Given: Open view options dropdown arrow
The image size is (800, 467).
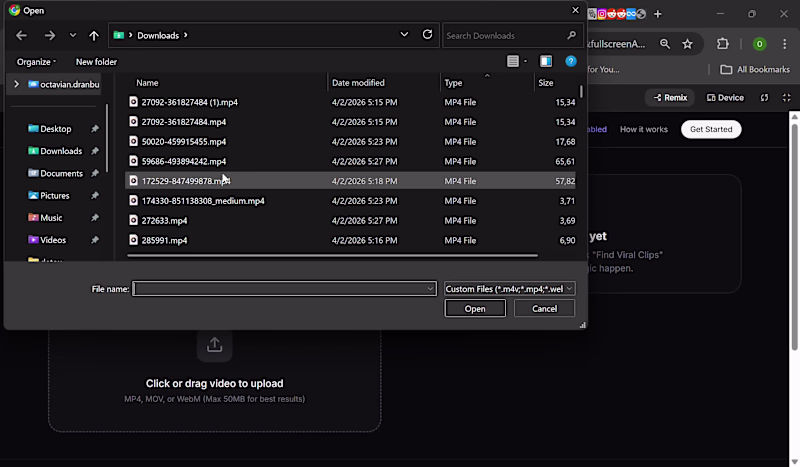Looking at the screenshot, I should pyautogui.click(x=526, y=61).
